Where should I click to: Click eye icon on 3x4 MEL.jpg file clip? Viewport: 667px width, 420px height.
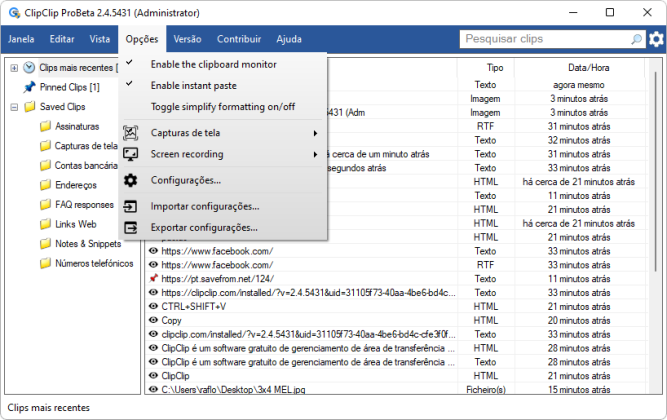(153, 389)
